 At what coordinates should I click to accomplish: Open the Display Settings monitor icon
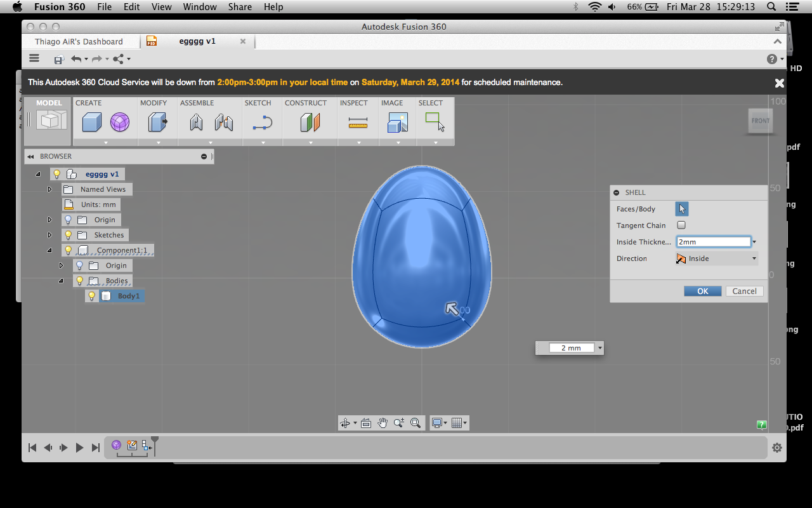tap(436, 423)
